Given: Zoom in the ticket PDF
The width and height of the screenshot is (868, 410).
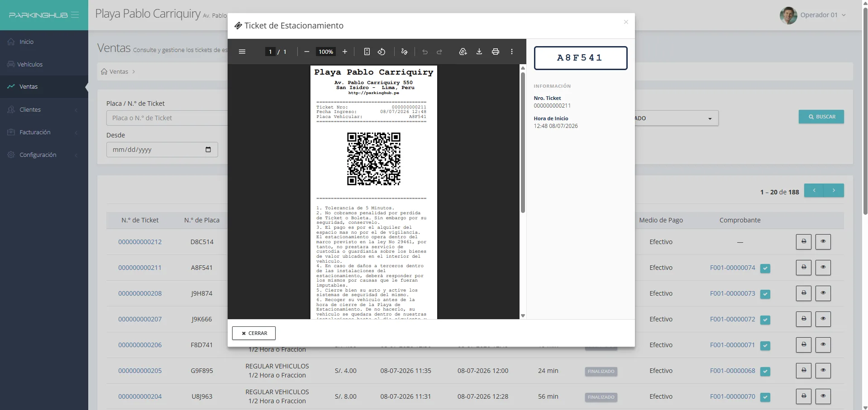Looking at the screenshot, I should [x=345, y=52].
